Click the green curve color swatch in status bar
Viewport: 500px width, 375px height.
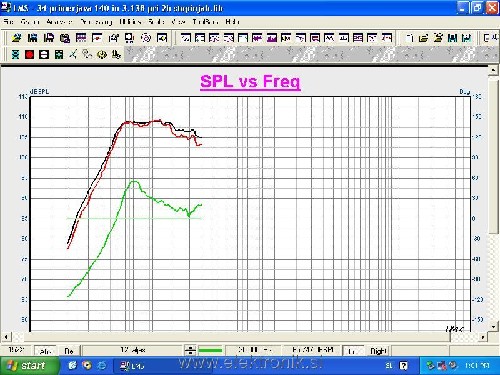click(x=210, y=350)
